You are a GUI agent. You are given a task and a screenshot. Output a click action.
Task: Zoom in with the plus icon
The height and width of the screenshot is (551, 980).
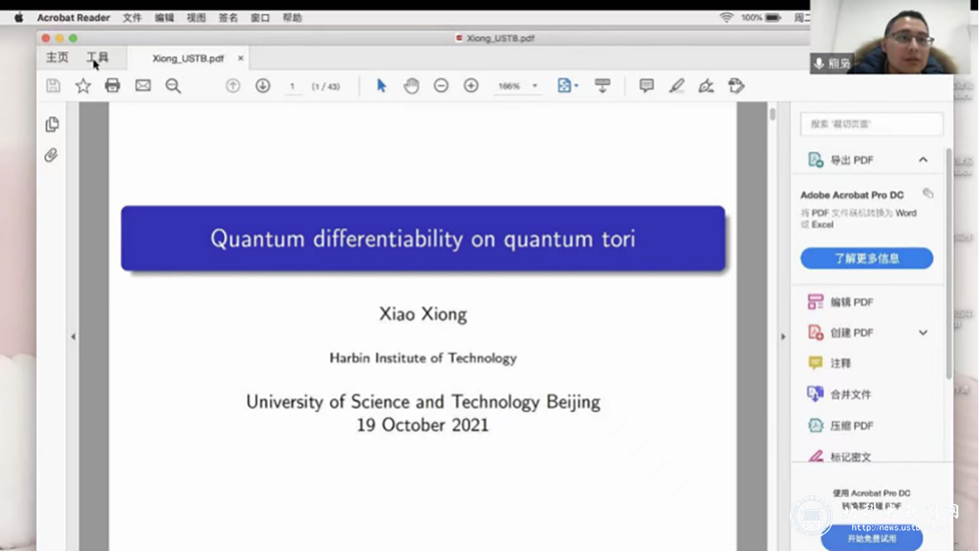click(x=471, y=86)
